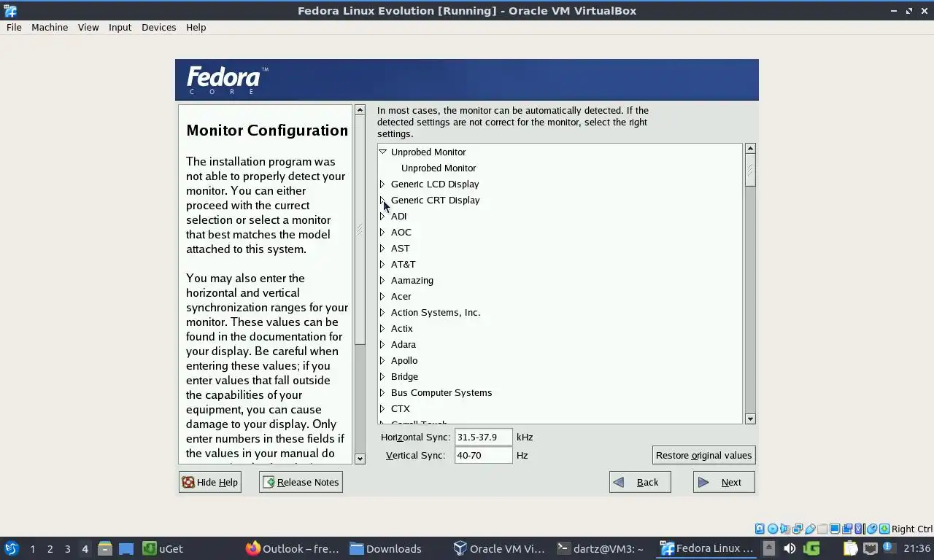This screenshot has height=560, width=934.
Task: Switch to dartz@VM3 terminal in taskbar
Action: [x=601, y=548]
